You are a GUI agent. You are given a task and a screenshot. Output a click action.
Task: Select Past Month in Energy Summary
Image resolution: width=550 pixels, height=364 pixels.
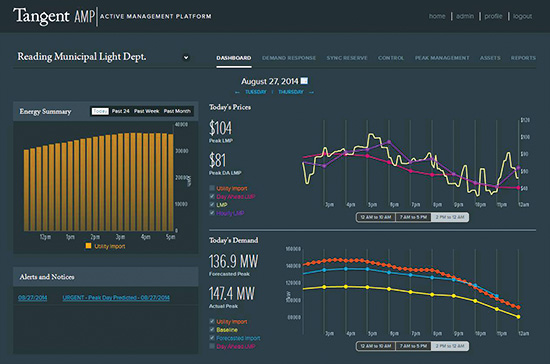pos(177,111)
